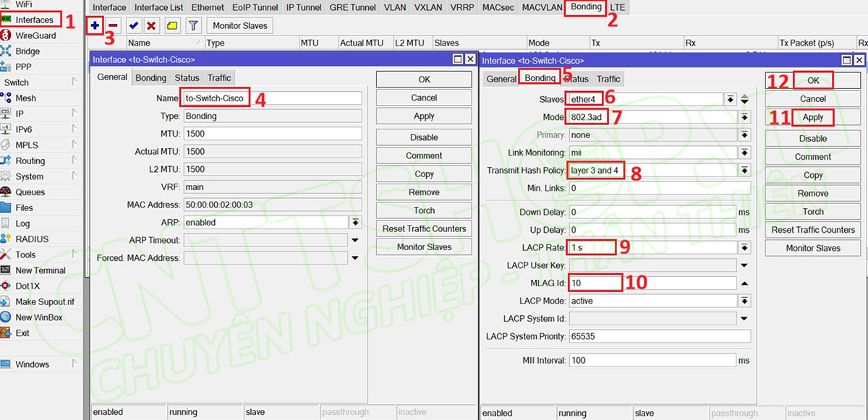Screen dimensions: 868x420
Task: Open the Queues menu
Action: pyautogui.click(x=30, y=192)
